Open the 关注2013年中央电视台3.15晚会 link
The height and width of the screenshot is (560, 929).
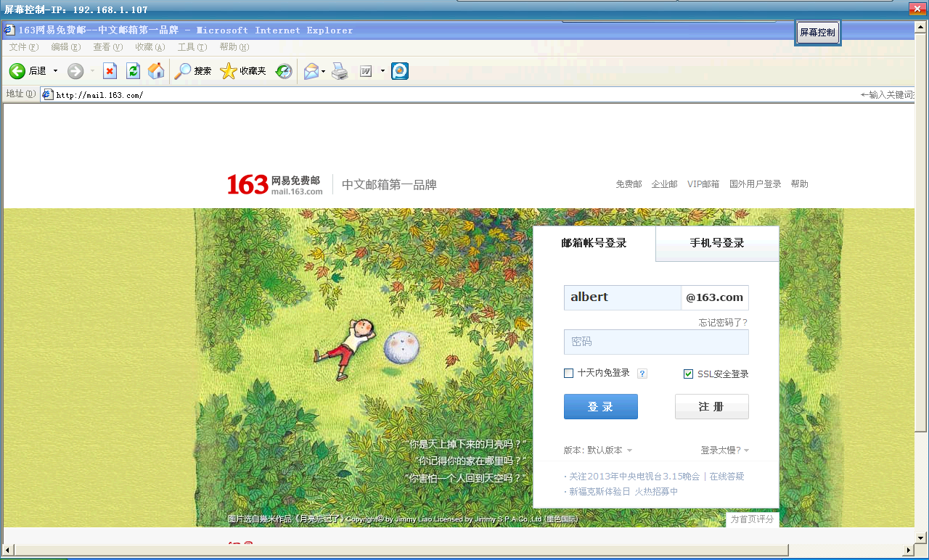pyautogui.click(x=634, y=477)
